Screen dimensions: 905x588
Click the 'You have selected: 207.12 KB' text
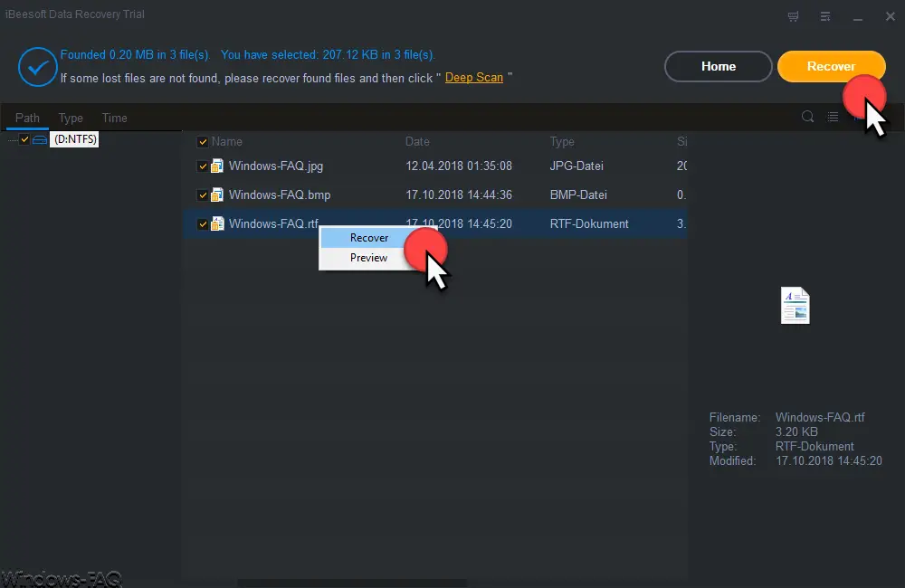point(328,55)
